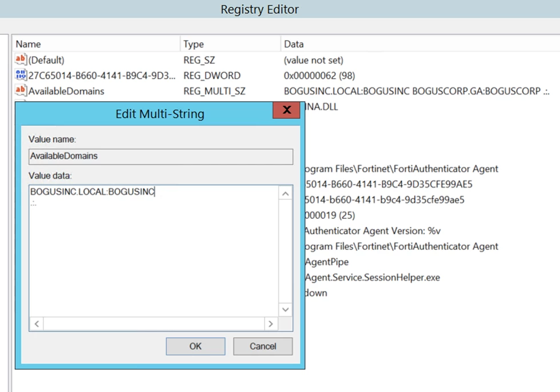The width and height of the screenshot is (560, 392).
Task: Click the lowercase 5014-b660-4141-b9c4-9d35cfe99ae5 data
Action: click(x=385, y=199)
